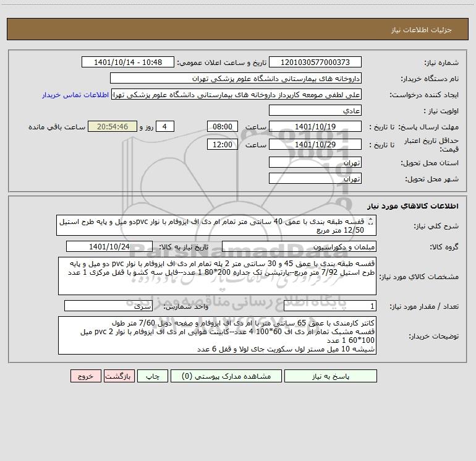Click the ایجاد کننده درخواست field
476x461 pixels.
[x=237, y=94]
